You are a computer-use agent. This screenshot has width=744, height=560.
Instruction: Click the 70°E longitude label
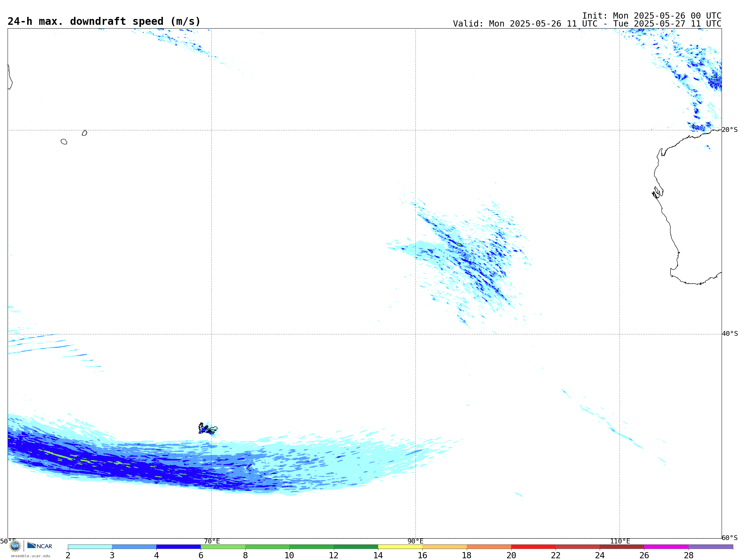[212, 541]
